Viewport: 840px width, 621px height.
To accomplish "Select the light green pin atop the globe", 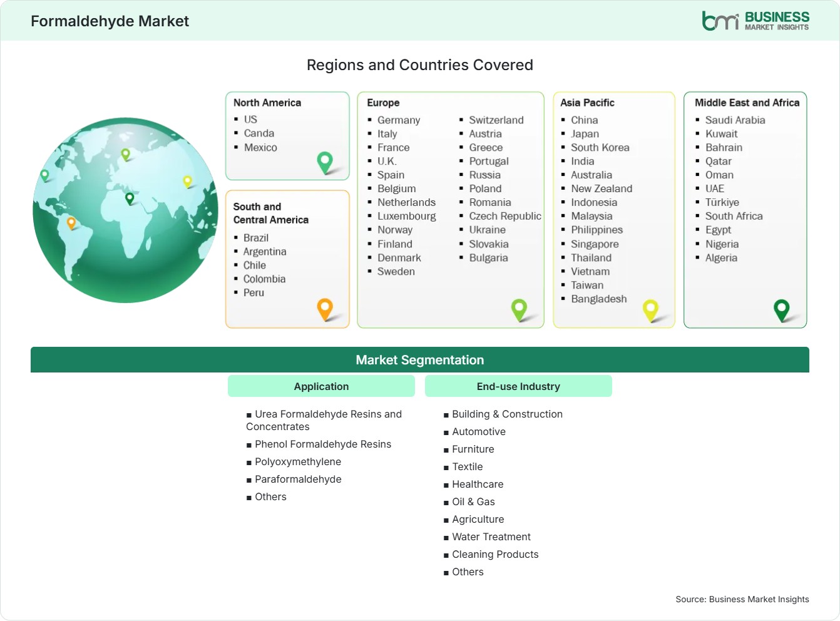I will (125, 154).
